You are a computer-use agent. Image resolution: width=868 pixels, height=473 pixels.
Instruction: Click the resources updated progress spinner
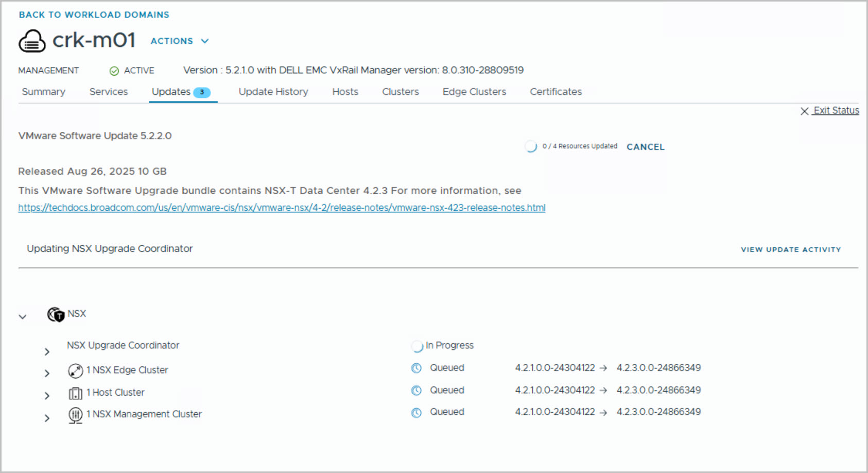531,147
